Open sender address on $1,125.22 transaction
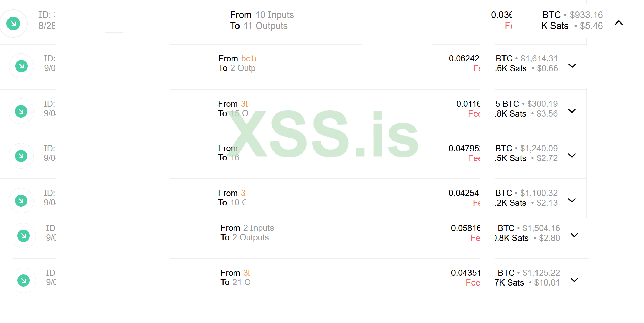 point(247,273)
